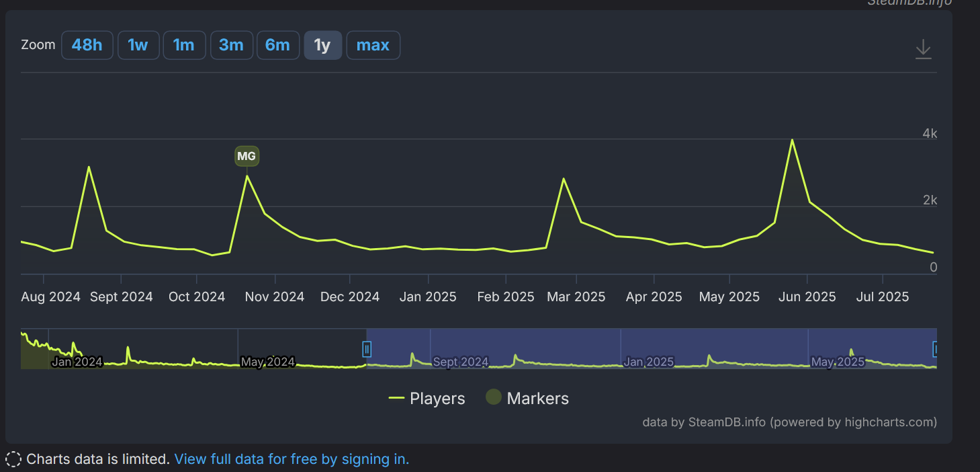
Task: Click the Sept 2024 navigator label
Action: 461,362
